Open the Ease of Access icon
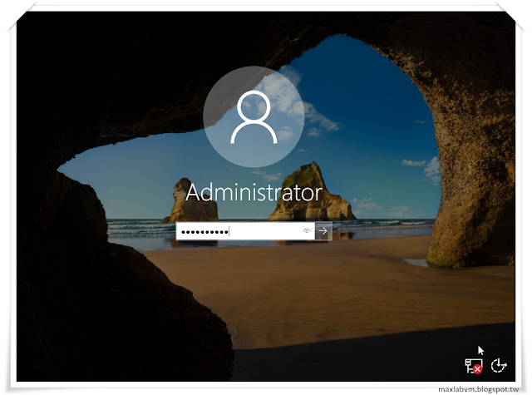 click(499, 366)
